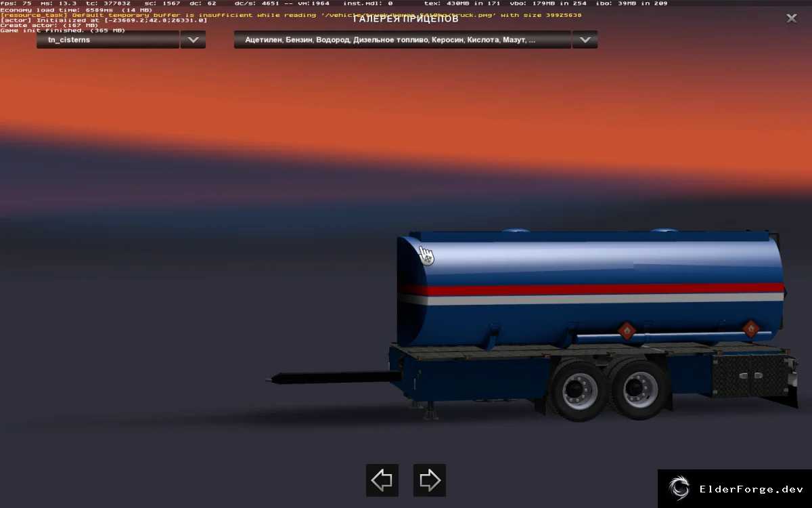Click the "fps: 75" readout in the stats line
This screenshot has width=812, height=508.
[x=16, y=3]
